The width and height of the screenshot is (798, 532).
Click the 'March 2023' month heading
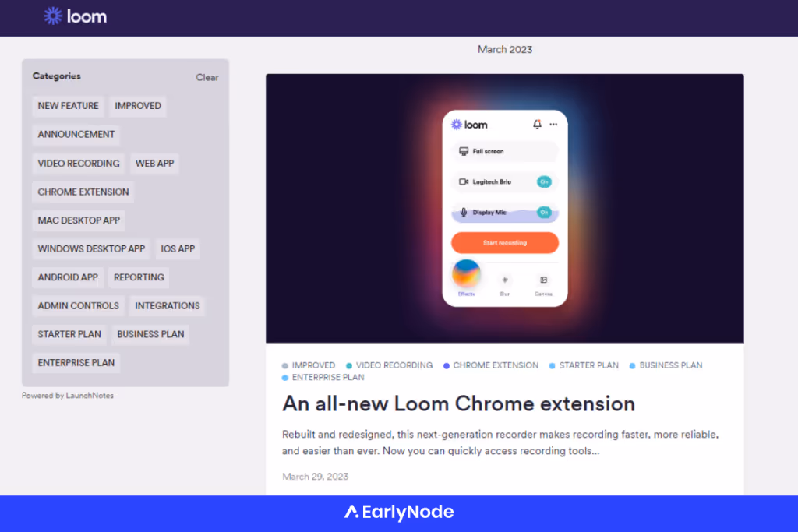(504, 49)
